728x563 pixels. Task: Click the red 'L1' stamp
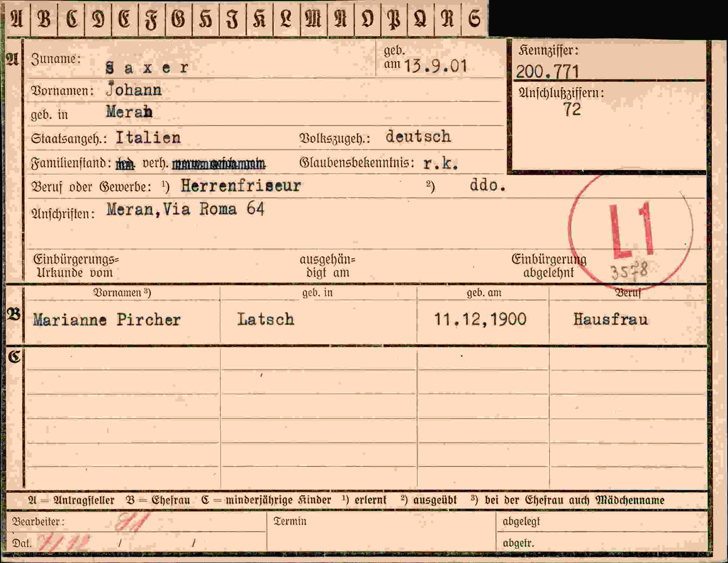631,231
